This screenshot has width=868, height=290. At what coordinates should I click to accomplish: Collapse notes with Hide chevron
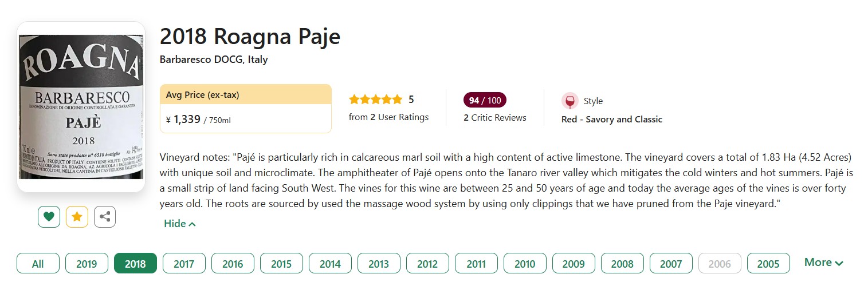click(179, 224)
